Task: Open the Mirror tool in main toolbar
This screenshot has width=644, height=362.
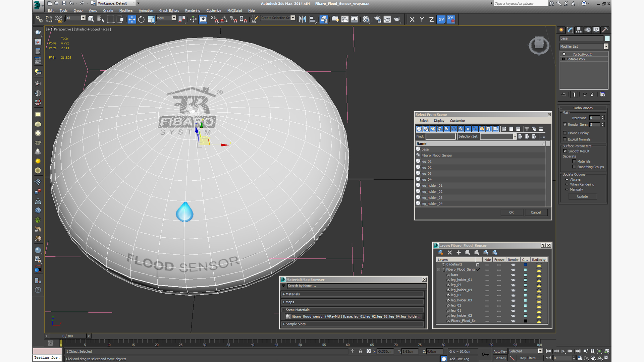Action: click(x=302, y=19)
